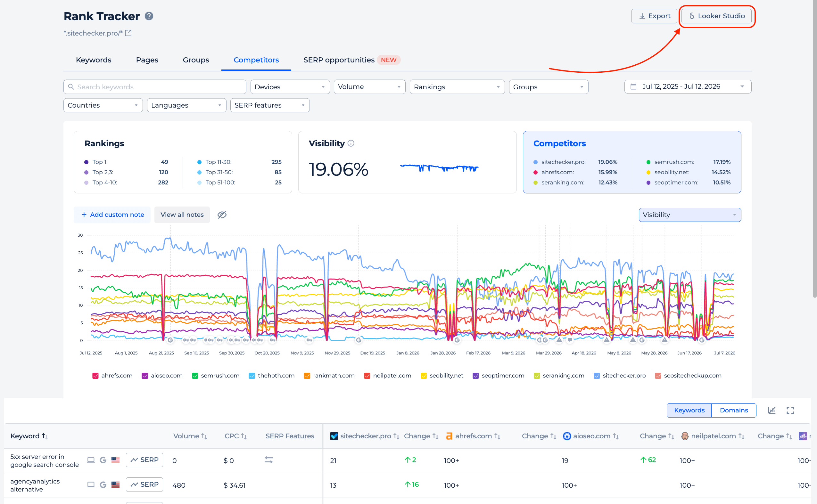Toggle seobility.net legend checkbox
Screen dimensions: 817x504
[424, 376]
